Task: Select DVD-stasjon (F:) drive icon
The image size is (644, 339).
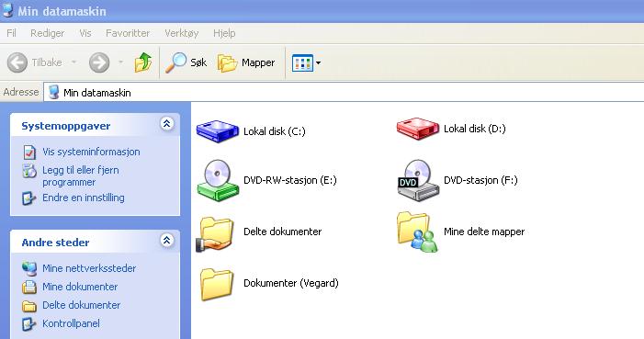Action: point(418,180)
